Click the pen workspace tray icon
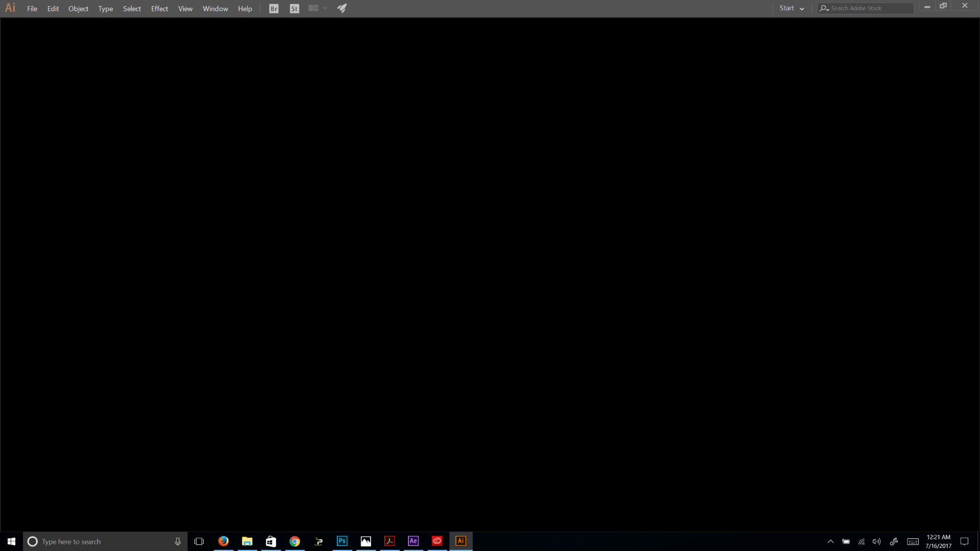Viewport: 980px width, 551px height. pyautogui.click(x=894, y=542)
